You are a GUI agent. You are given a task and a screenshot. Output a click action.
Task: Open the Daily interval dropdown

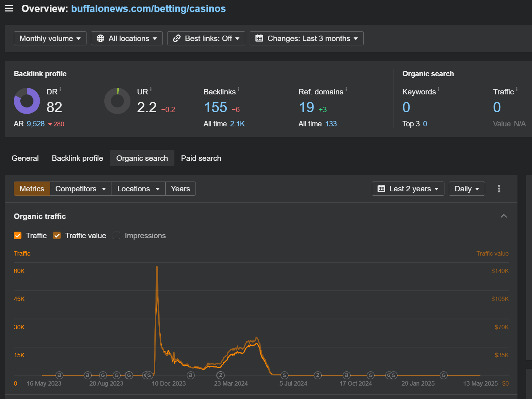[467, 189]
